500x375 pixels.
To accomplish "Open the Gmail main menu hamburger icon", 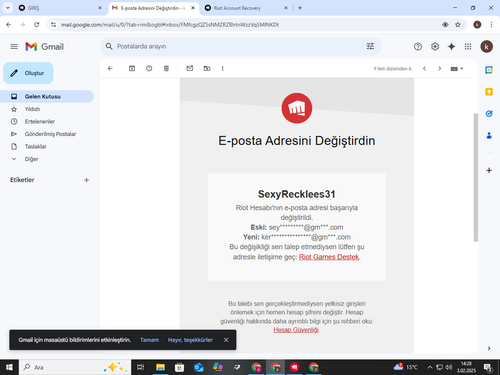I will (x=14, y=46).
